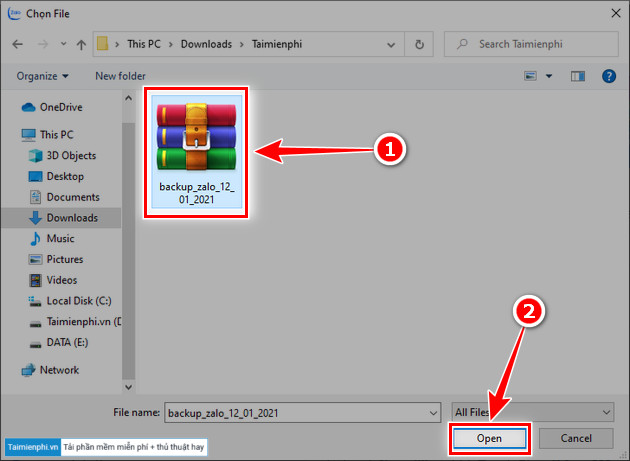Open the help question mark icon
Viewport: 630px width, 461px height.
(607, 76)
